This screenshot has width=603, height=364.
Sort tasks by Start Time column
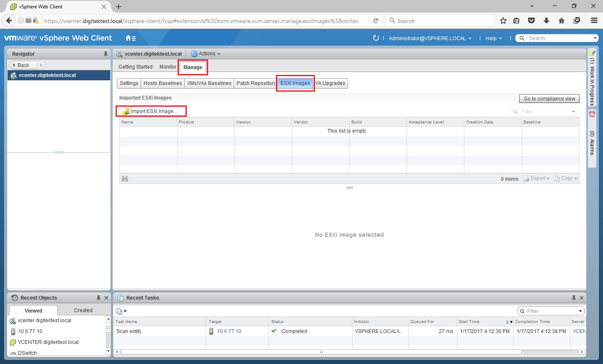[485, 322]
